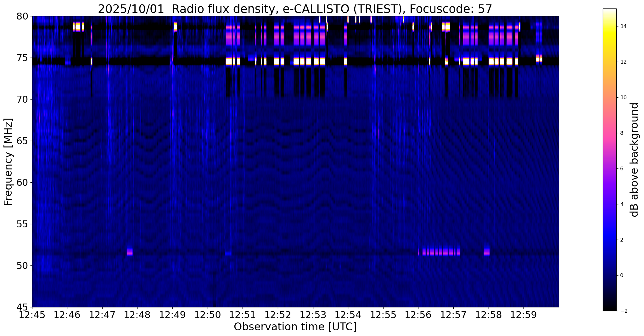This screenshot has height=336, width=644.
Task: Click the colorbar tick label 2
Action: tap(621, 240)
